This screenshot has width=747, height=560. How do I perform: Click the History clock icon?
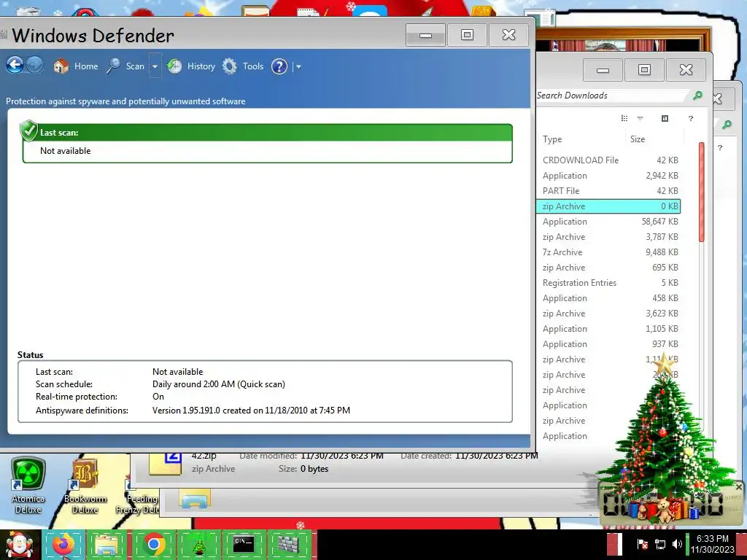click(174, 66)
